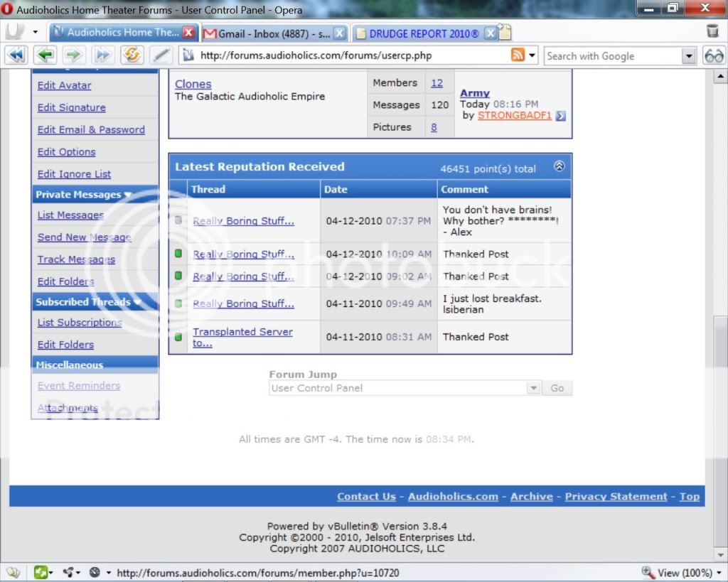Viewport: 728px width, 582px height.
Task: Click the RSS feed icon in address bar
Action: point(518,55)
